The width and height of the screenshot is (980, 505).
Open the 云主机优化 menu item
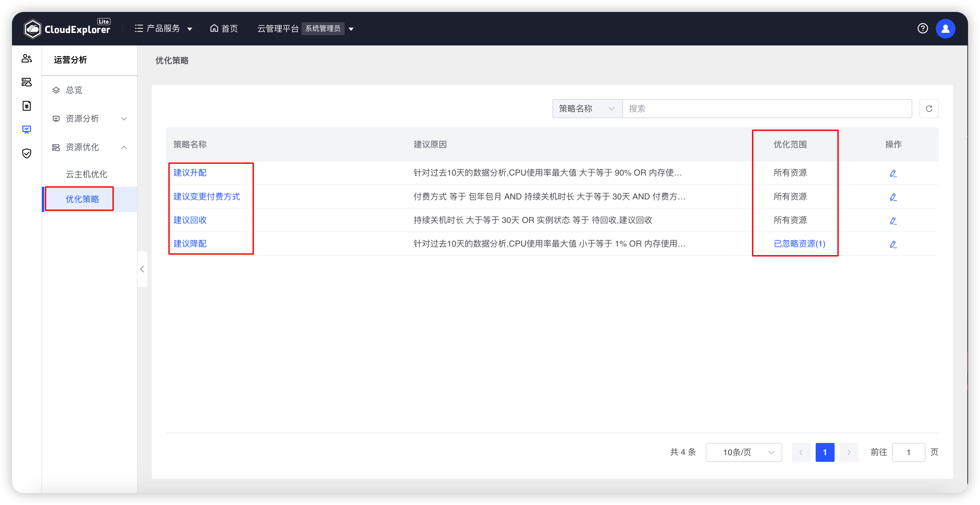(86, 174)
